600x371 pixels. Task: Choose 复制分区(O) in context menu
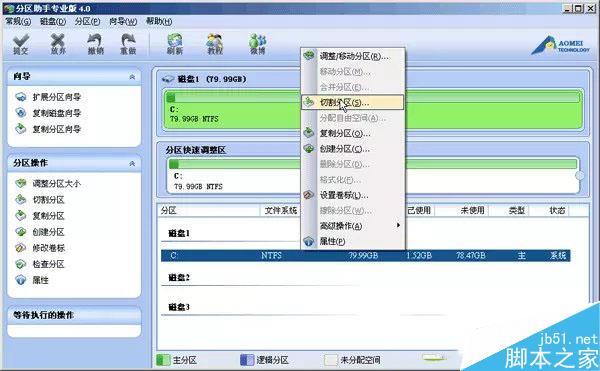point(353,133)
